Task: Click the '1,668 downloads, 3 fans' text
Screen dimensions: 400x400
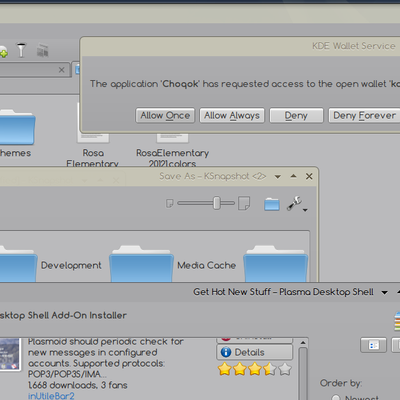Action: click(78, 385)
